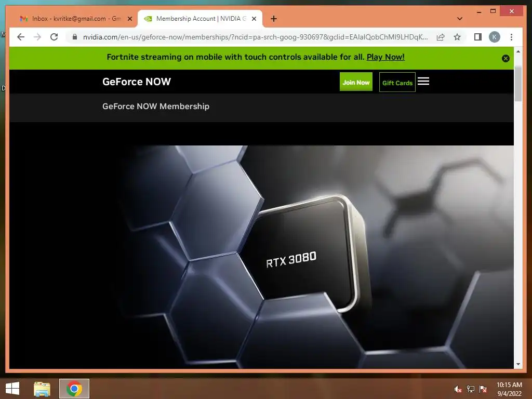Viewport: 532px width, 399px height.
Task: Open the network tray icon
Action: pos(470,389)
